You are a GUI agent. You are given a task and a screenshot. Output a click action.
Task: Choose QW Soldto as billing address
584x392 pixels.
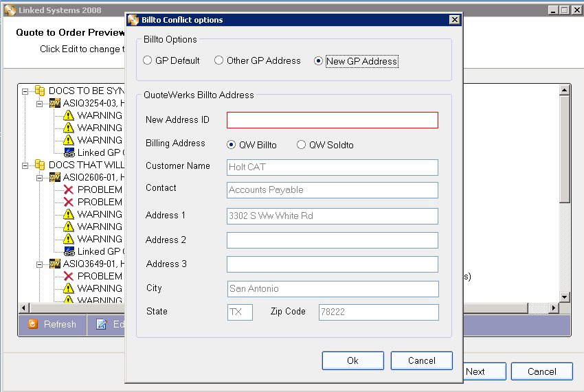(301, 144)
